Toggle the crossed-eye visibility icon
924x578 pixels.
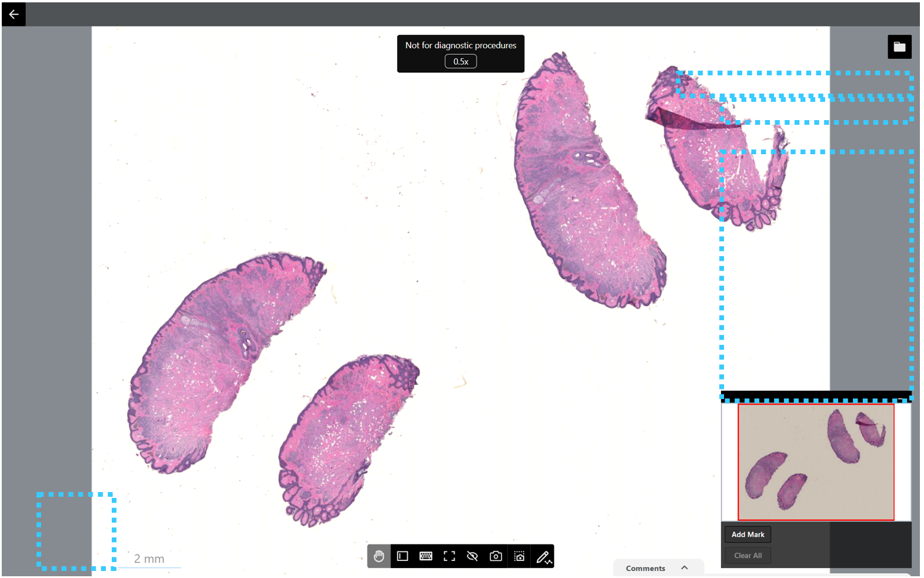[x=472, y=556]
